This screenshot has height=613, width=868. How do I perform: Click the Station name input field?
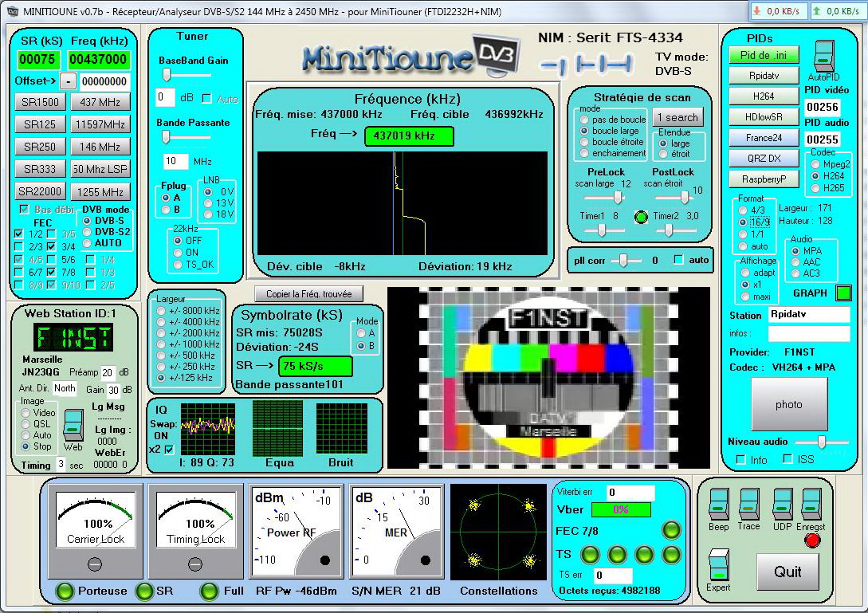(809, 315)
